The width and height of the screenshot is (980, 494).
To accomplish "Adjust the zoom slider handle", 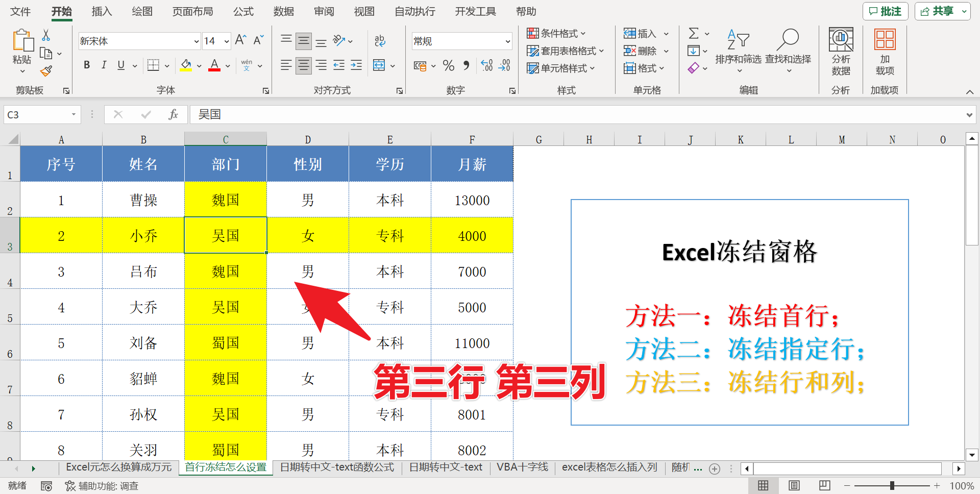I will point(892,486).
